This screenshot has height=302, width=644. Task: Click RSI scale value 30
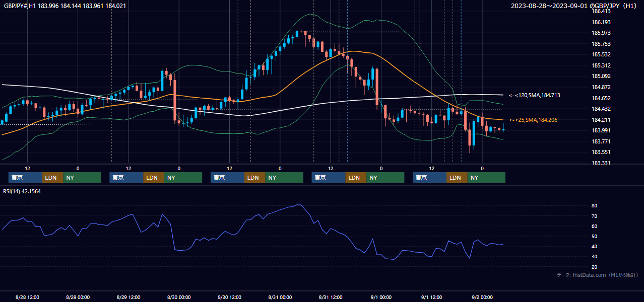pos(595,256)
